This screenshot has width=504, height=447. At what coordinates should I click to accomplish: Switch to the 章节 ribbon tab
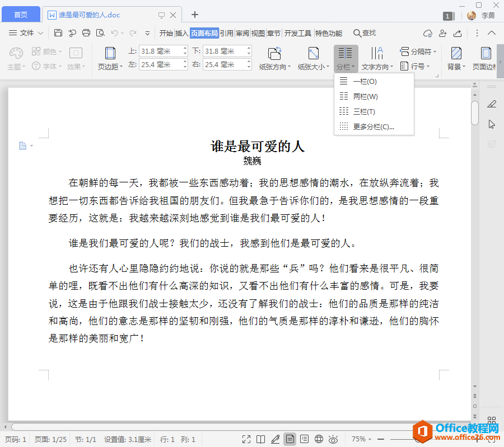point(273,33)
